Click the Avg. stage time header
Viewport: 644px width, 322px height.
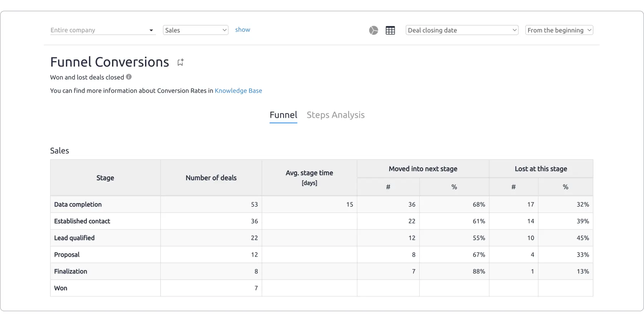309,178
